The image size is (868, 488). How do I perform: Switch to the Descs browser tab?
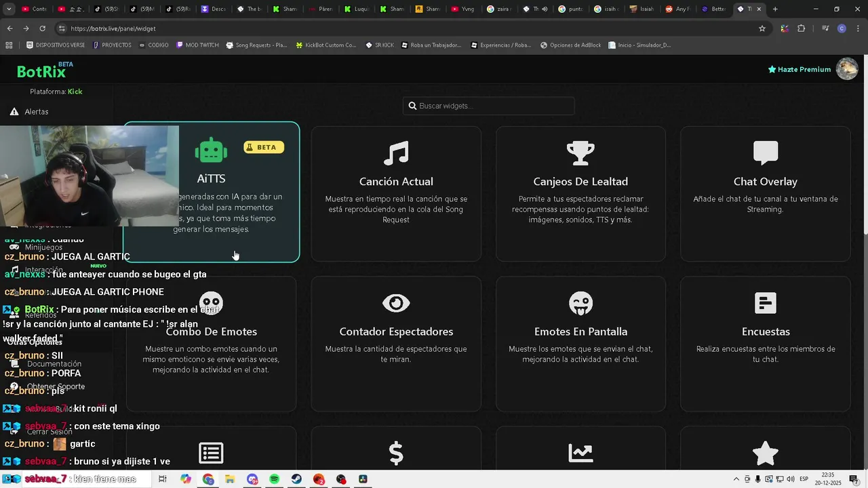click(214, 9)
